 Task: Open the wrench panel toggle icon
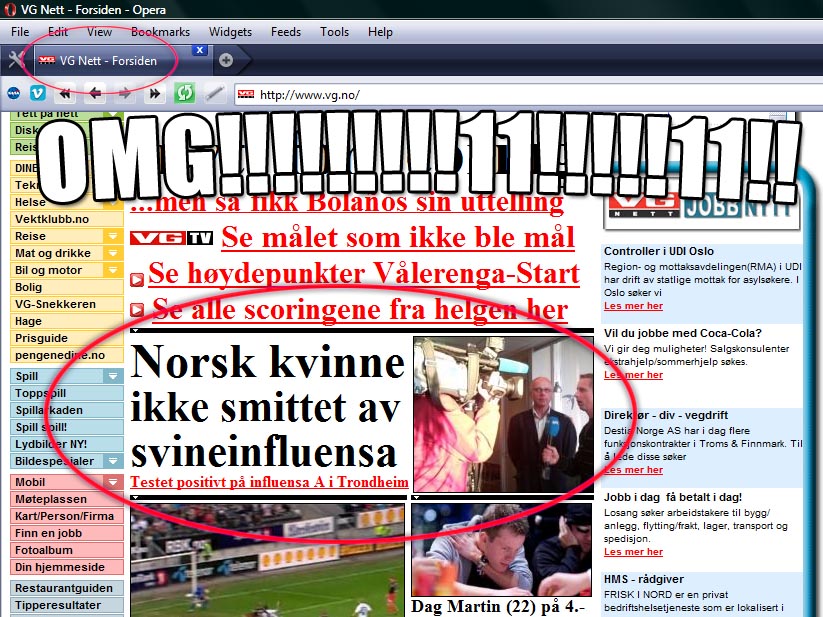[16, 60]
